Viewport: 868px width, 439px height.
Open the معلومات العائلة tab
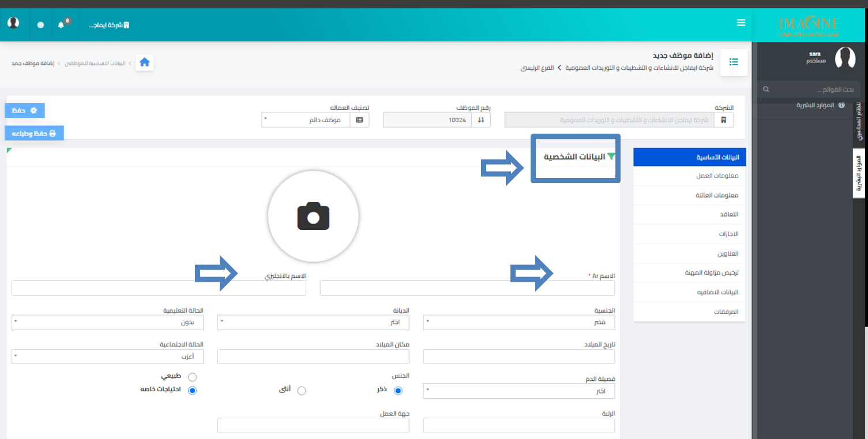pyautogui.click(x=689, y=195)
